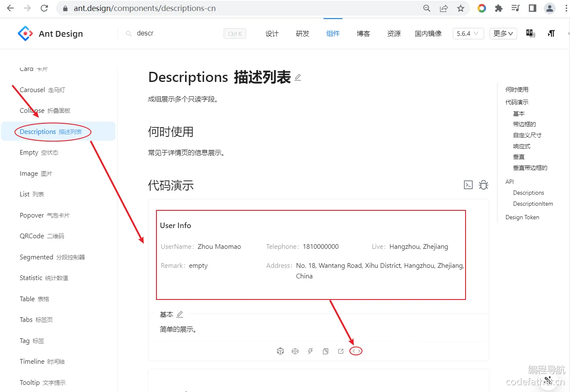Screen dimensions: 570x392
Task: Select the 组件 nav item
Action: (x=333, y=34)
